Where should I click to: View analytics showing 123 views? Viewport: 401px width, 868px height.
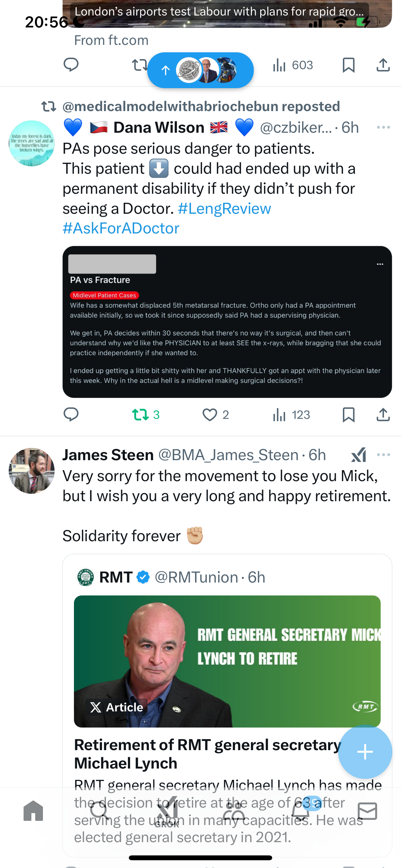pos(291,414)
